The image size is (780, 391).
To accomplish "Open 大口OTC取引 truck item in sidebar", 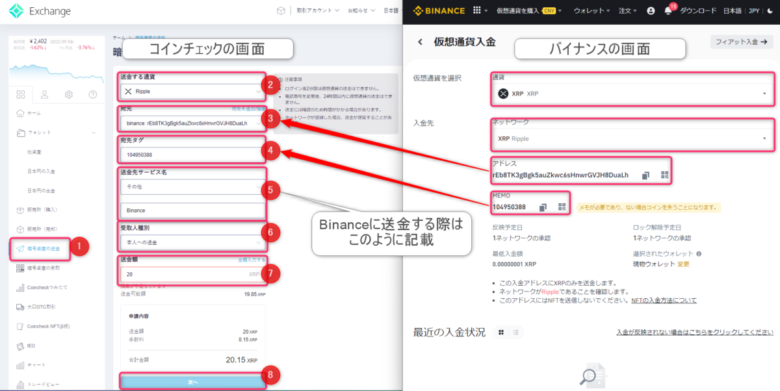I will point(36,307).
